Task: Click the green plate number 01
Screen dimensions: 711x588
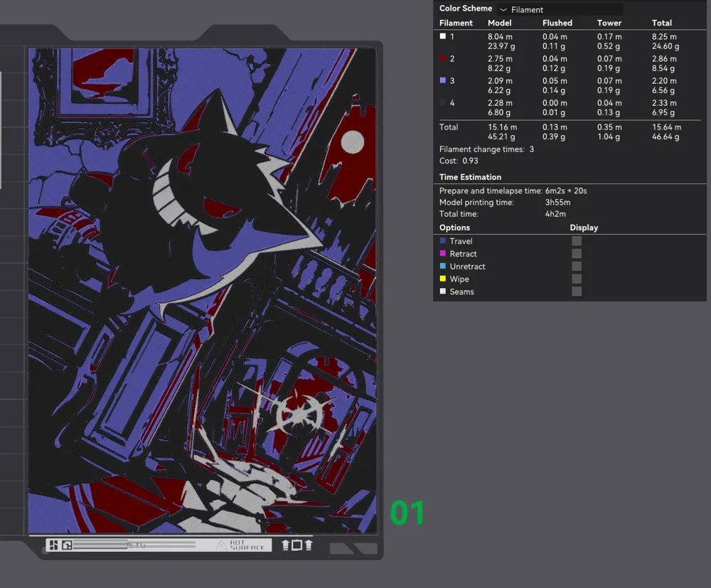Action: 407,513
